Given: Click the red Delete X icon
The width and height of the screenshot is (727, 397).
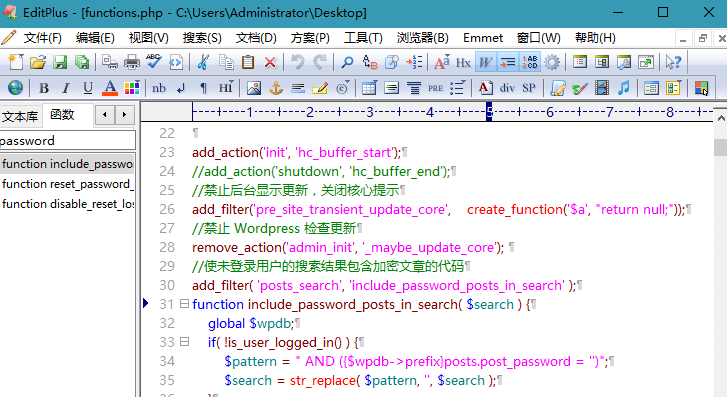Looking at the screenshot, I should (270, 62).
